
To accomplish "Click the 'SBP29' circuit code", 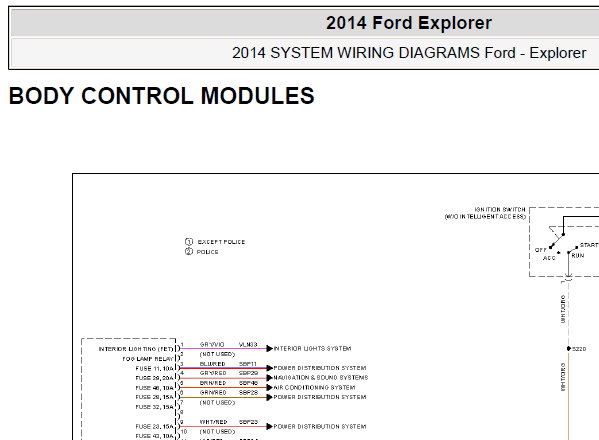I will pyautogui.click(x=249, y=373).
